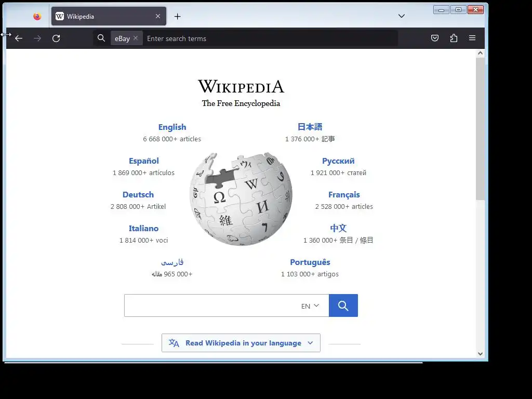
Task: Open English Wikipedia link
Action: click(172, 127)
